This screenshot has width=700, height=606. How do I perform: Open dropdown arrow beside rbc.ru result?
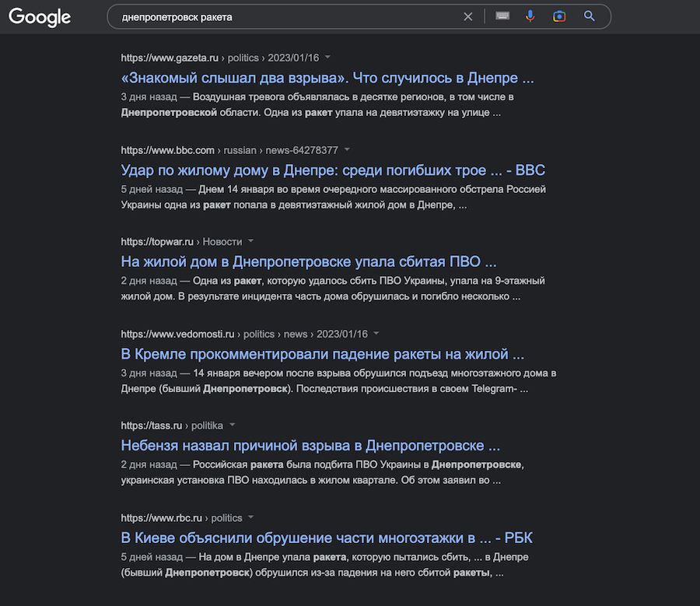251,517
